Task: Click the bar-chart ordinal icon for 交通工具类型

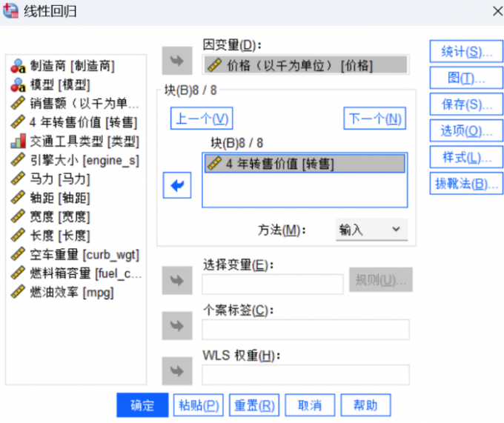Action: pos(18,141)
